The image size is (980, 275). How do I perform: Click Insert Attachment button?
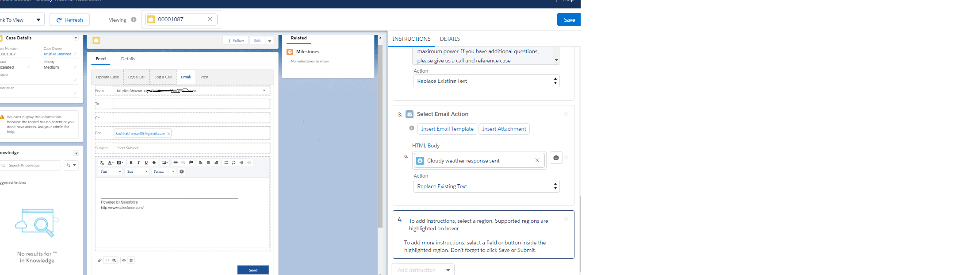[504, 129]
